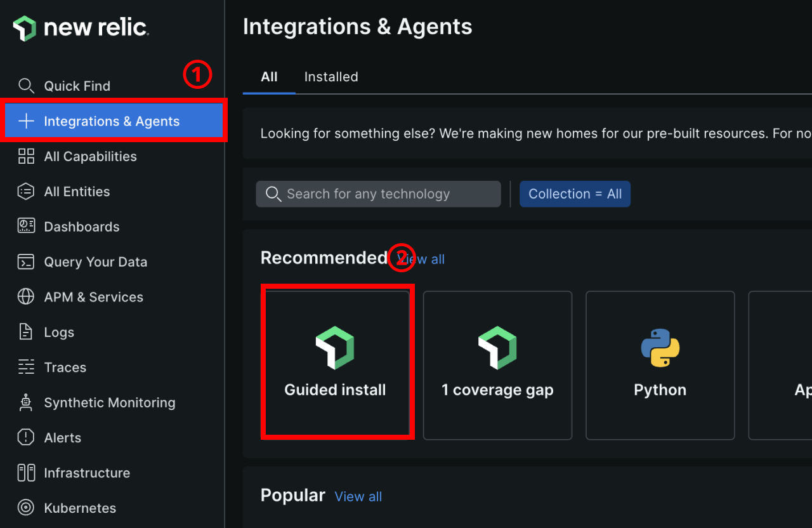The width and height of the screenshot is (812, 528).
Task: Select All Entities in the sidebar
Action: pos(76,191)
